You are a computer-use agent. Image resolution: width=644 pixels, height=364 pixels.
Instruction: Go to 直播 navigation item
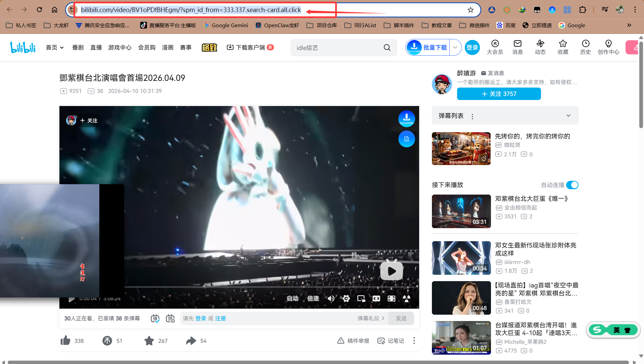point(96,48)
